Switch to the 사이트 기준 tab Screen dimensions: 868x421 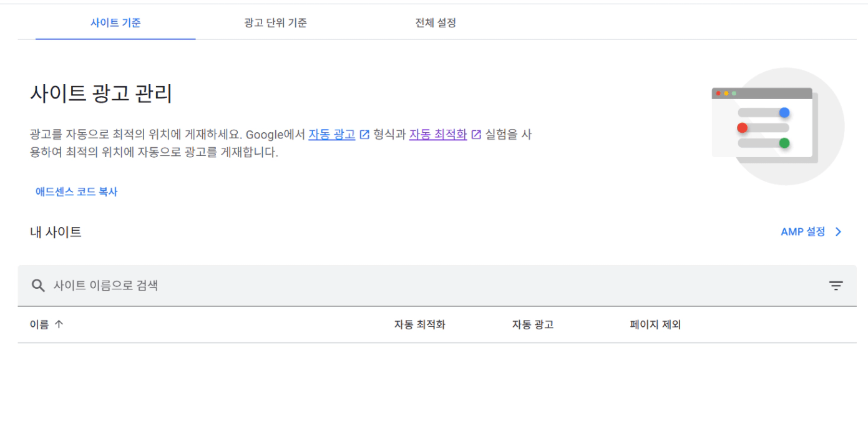(115, 23)
